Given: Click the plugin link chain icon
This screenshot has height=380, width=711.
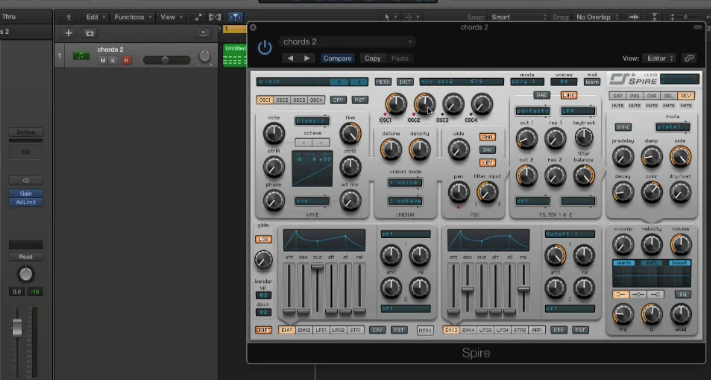Looking at the screenshot, I should click(689, 58).
